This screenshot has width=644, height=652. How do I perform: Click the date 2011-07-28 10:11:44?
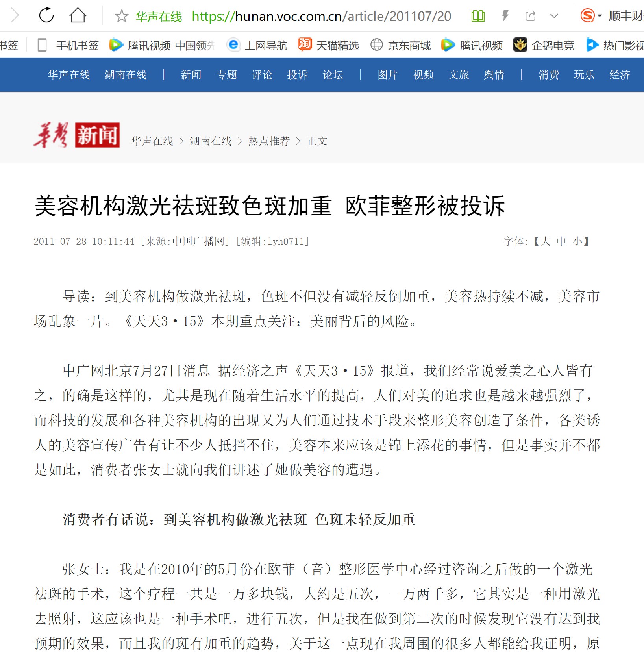click(84, 241)
